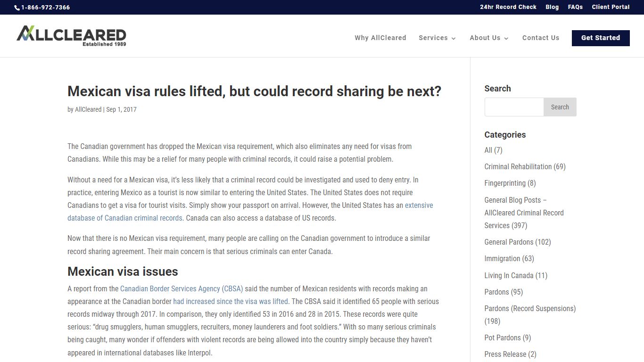Open the Canadian Border Services Agency (CBSA) link
This screenshot has height=362, width=644.
pos(182,288)
